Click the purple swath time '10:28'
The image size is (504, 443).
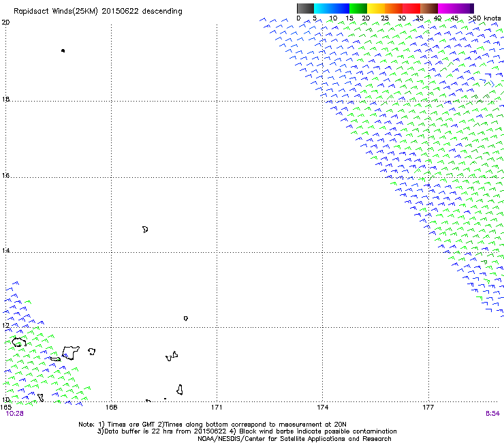point(14,414)
